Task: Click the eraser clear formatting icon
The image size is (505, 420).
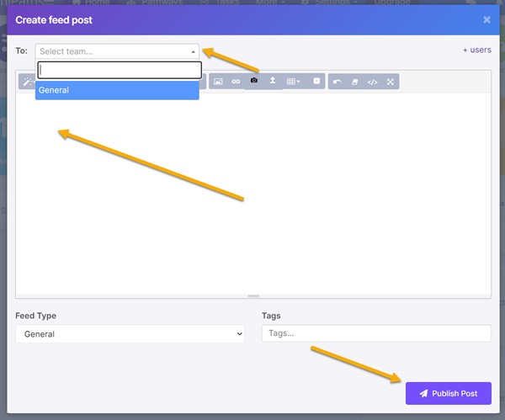Action: [355, 82]
